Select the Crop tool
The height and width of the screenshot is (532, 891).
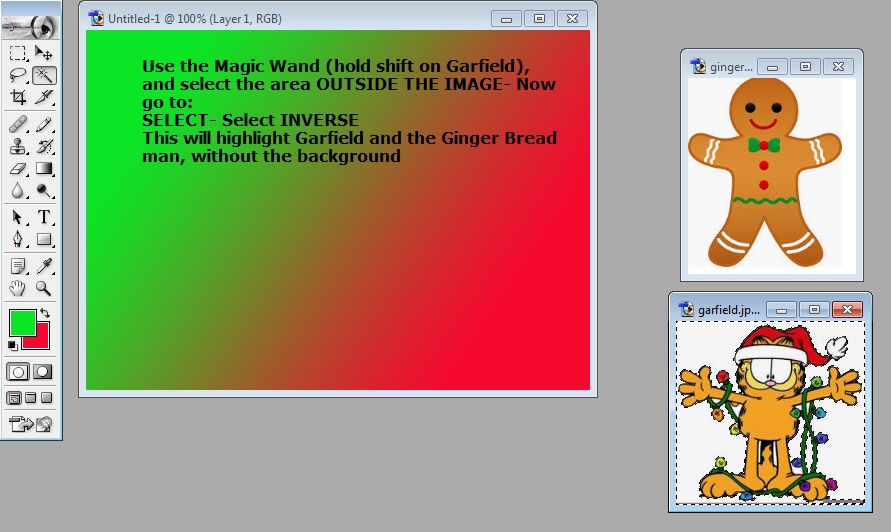click(18, 97)
